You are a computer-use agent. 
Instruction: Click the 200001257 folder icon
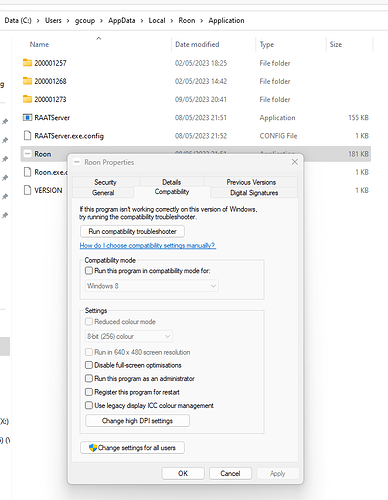coord(27,63)
